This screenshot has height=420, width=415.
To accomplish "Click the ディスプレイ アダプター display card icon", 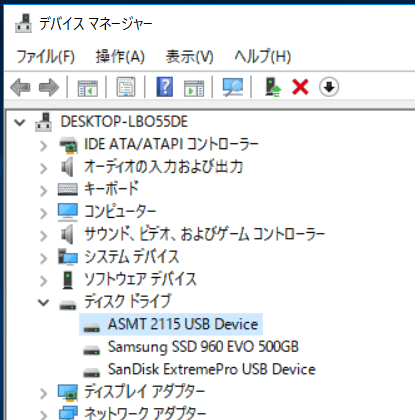I will point(68,392).
